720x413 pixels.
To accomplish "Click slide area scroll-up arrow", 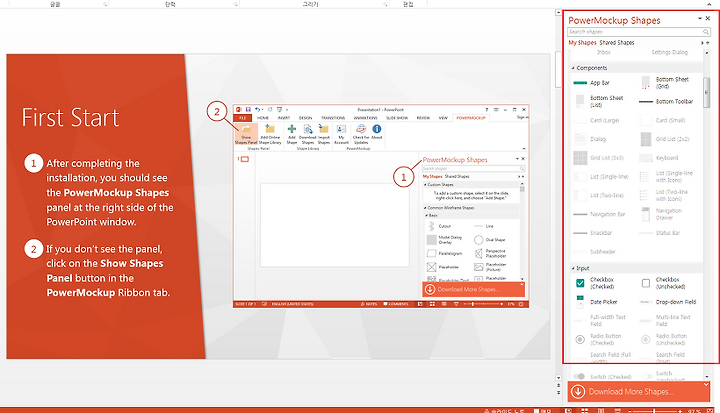I will pos(558,12).
